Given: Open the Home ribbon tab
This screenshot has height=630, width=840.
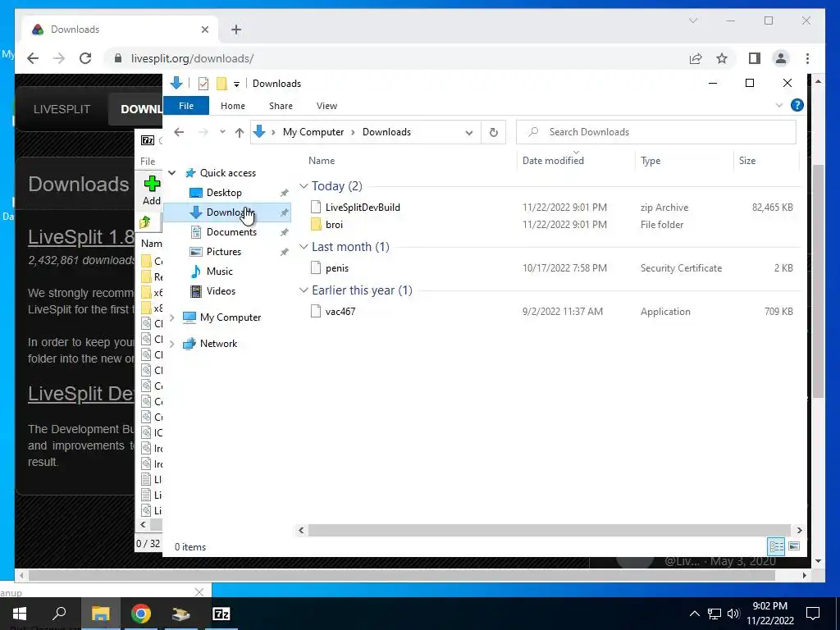Looking at the screenshot, I should pos(232,106).
